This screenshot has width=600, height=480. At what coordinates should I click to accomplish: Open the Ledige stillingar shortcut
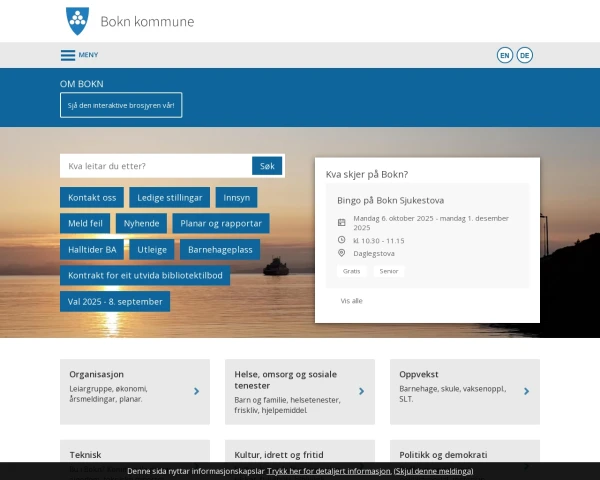170,198
